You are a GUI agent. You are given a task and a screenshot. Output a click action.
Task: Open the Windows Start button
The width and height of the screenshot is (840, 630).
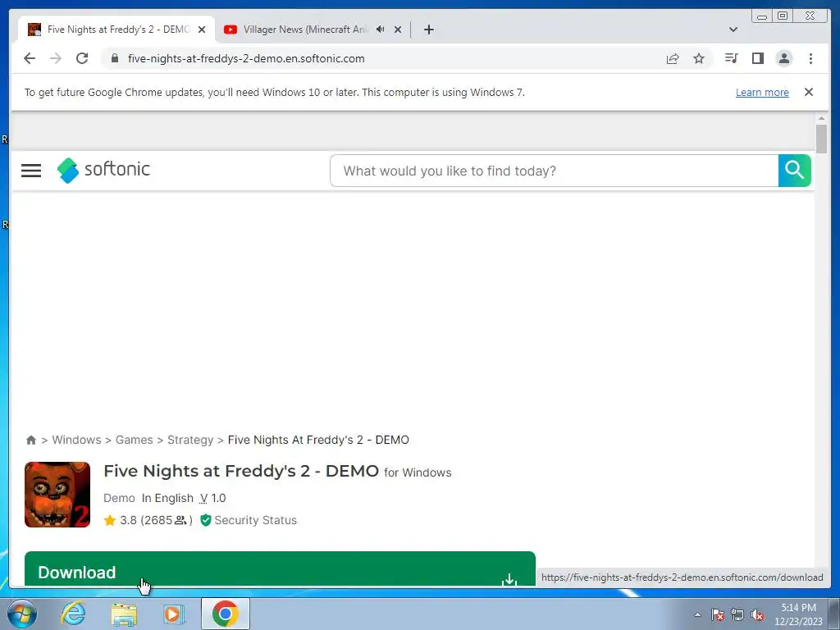[x=22, y=614]
